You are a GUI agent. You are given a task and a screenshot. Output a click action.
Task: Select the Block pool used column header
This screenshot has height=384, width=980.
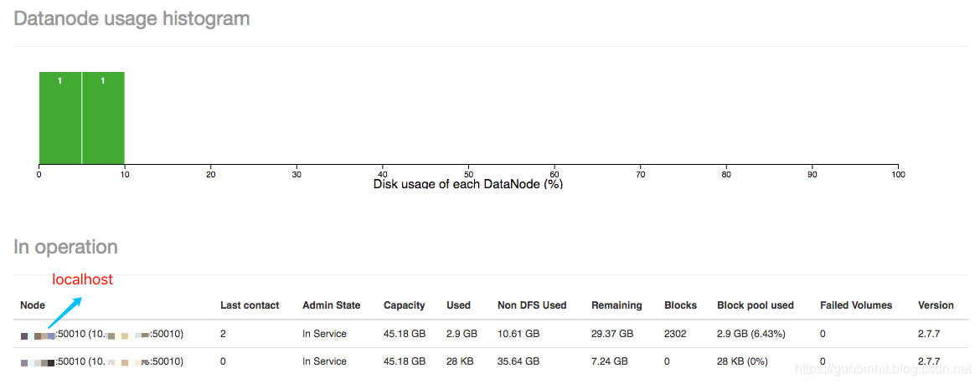pos(756,305)
